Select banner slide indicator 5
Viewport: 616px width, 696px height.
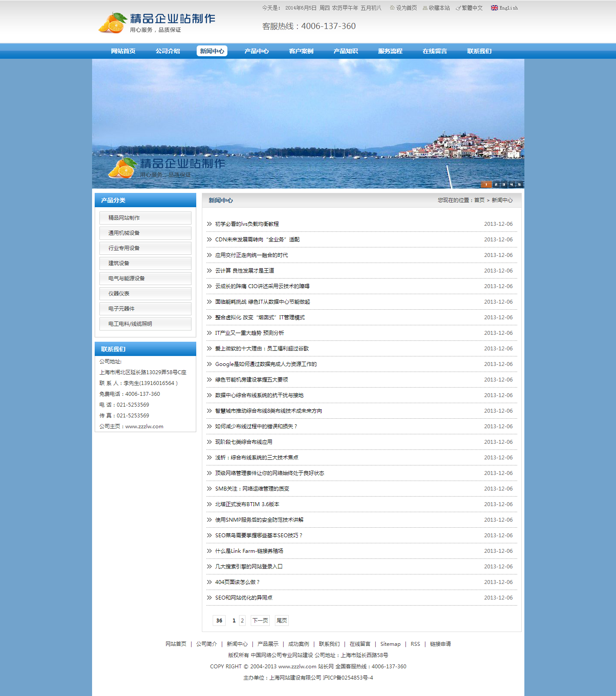pos(519,184)
